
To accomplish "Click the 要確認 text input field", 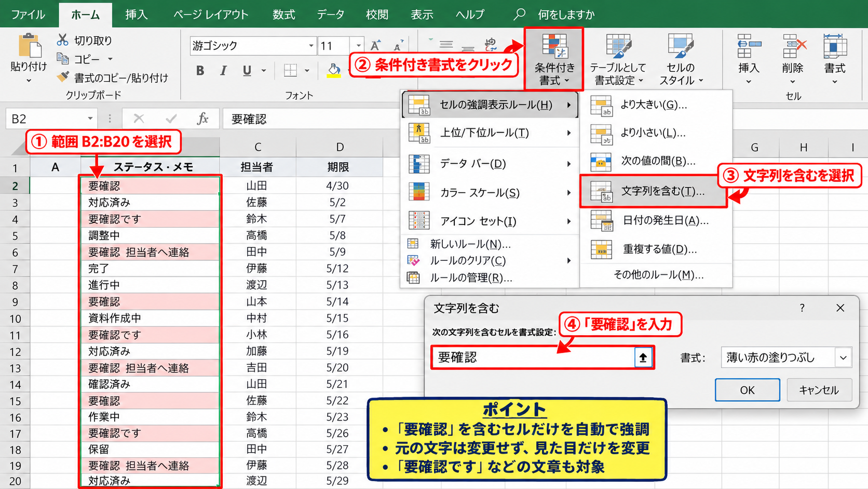I will [533, 358].
